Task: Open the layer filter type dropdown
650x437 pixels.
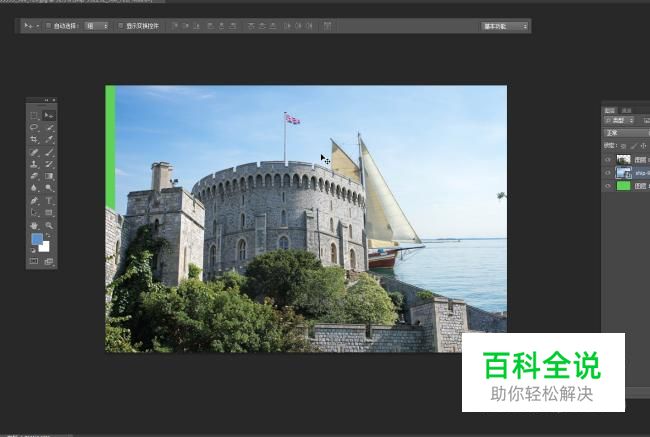Action: click(x=619, y=120)
